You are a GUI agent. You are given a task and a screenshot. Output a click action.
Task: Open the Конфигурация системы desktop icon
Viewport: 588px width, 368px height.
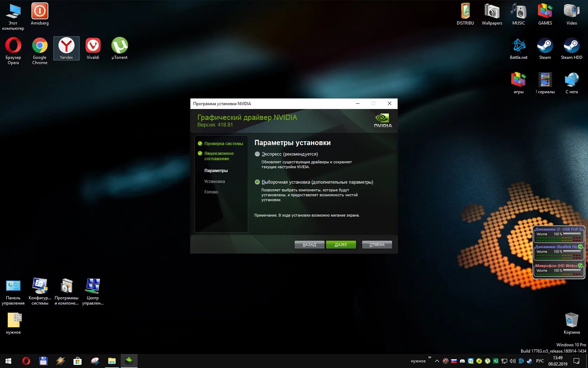coord(40,292)
